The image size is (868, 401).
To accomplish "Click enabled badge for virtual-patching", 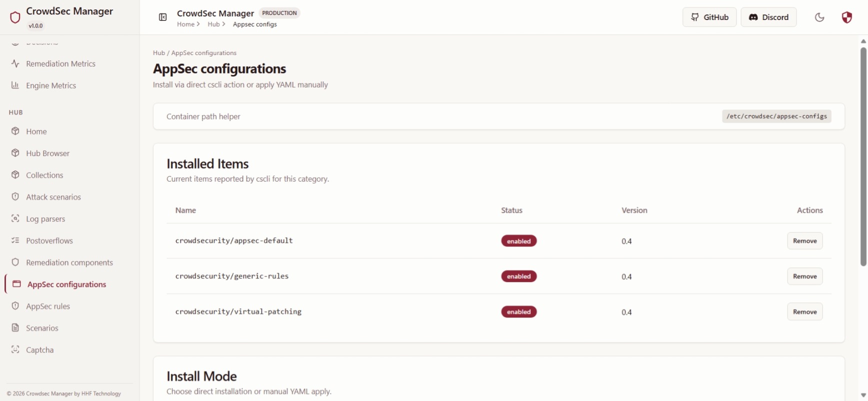I will 519,312.
